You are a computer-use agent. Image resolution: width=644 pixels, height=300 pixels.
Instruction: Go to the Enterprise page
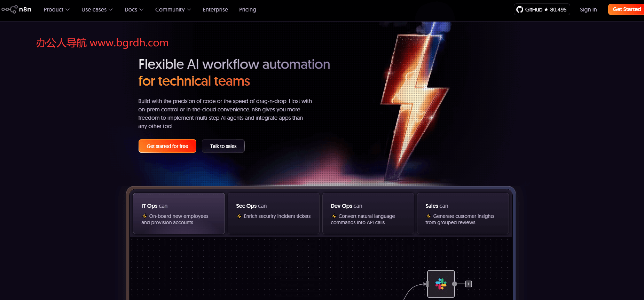click(x=215, y=9)
